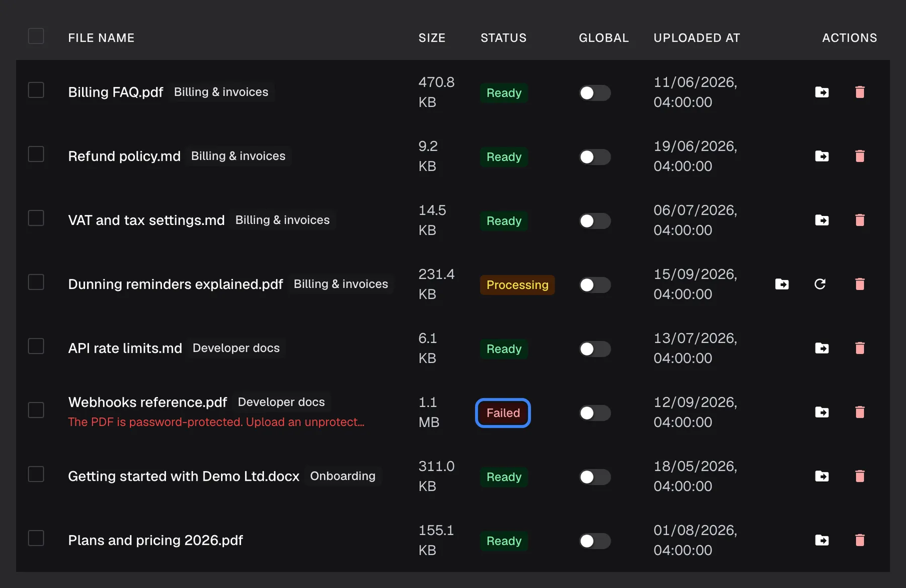Image resolution: width=906 pixels, height=588 pixels.
Task: Tick the select-all checkbox in header
Action: [x=36, y=36]
